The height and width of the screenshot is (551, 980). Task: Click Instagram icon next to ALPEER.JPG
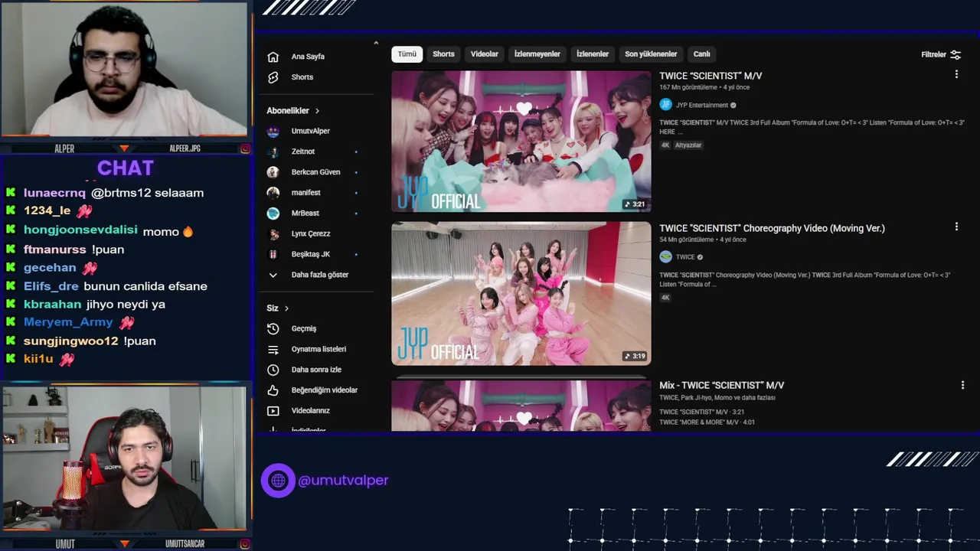click(x=245, y=148)
